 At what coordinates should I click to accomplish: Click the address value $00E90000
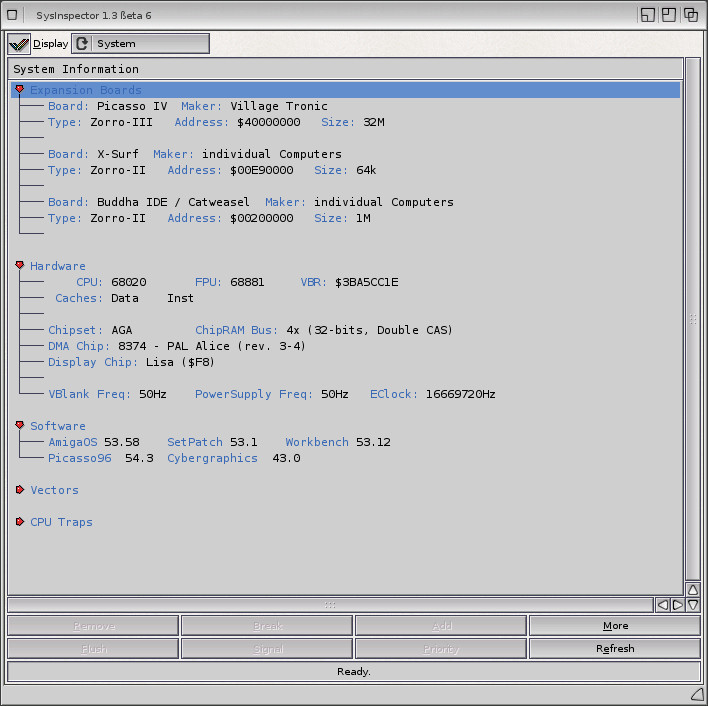[262, 170]
